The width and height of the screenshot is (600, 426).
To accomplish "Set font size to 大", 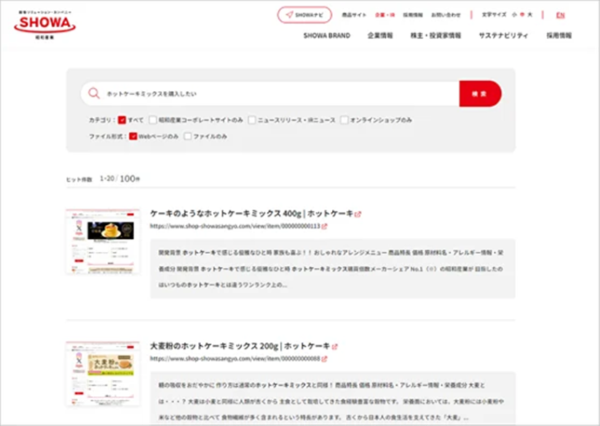I will tap(530, 15).
